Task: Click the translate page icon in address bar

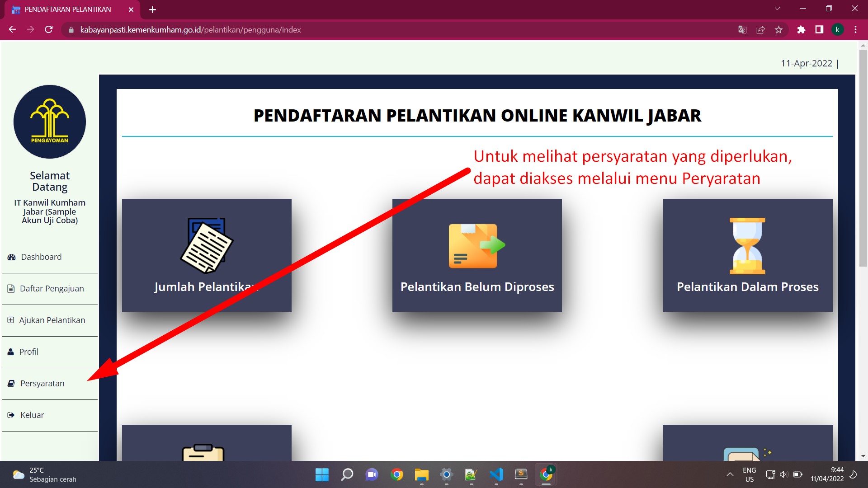Action: [742, 30]
